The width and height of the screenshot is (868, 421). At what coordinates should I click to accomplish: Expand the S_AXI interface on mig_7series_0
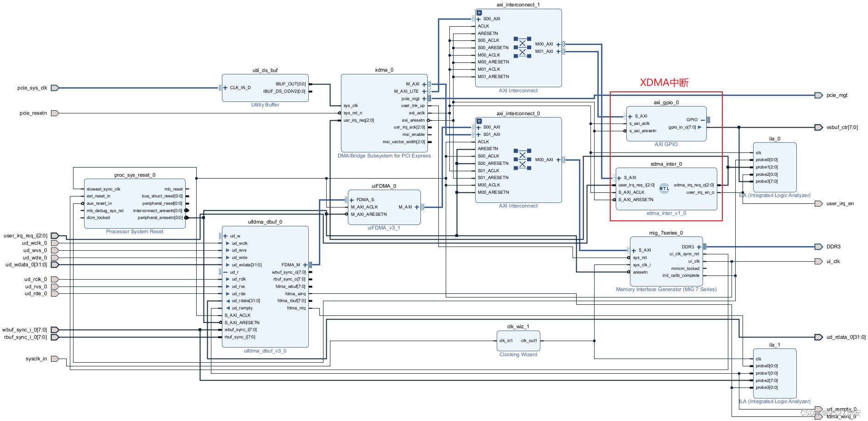pyautogui.click(x=634, y=250)
